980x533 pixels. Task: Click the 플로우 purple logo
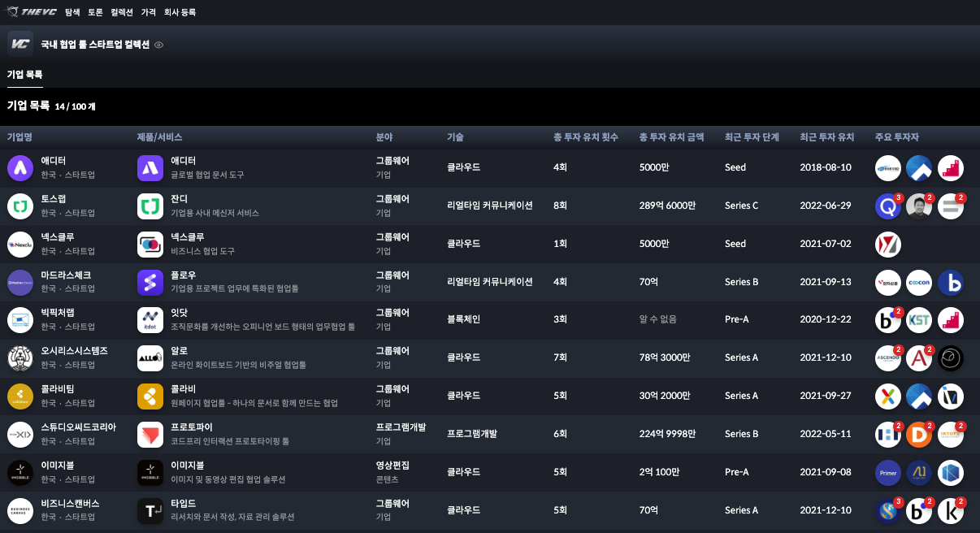[150, 282]
